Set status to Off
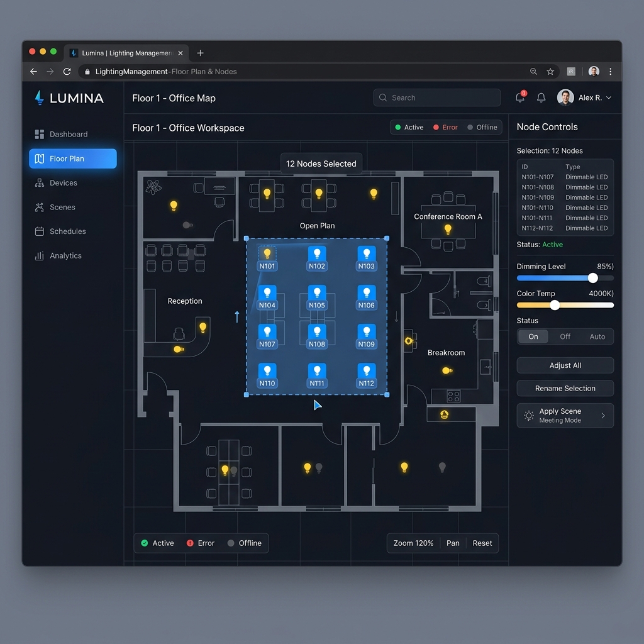Screen dimensions: 644x644 point(565,336)
